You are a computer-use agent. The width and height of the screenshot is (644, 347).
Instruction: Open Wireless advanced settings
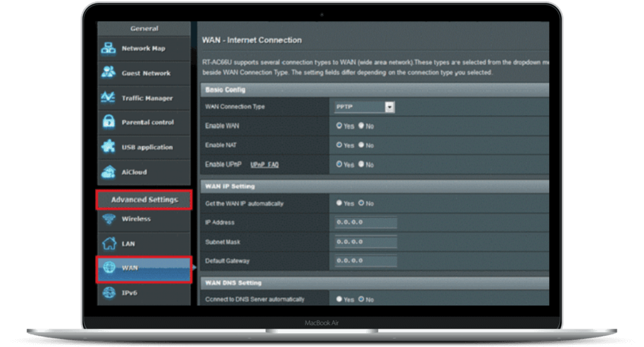(x=144, y=219)
